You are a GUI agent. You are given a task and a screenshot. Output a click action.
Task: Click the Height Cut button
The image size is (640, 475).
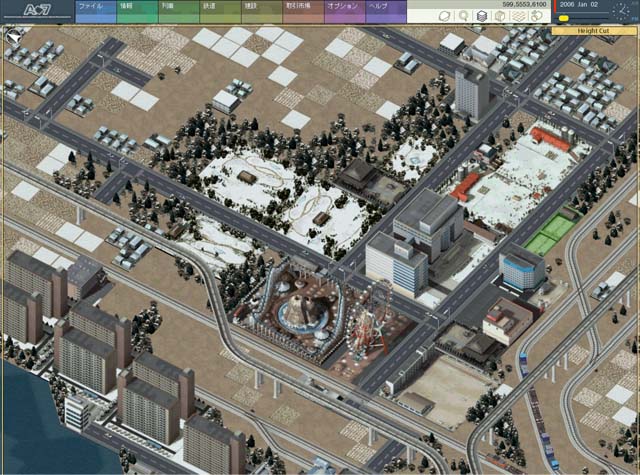tap(593, 31)
